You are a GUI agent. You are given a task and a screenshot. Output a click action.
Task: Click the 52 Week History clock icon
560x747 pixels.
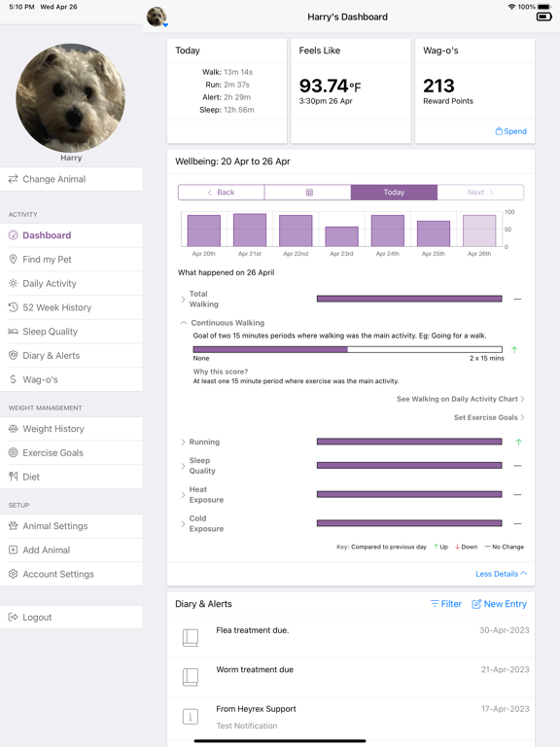(14, 307)
